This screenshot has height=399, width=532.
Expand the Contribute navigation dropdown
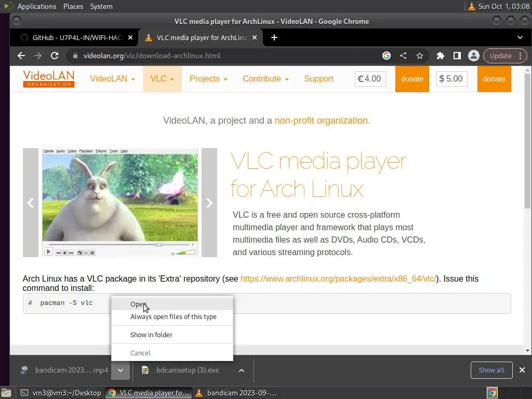(265, 79)
